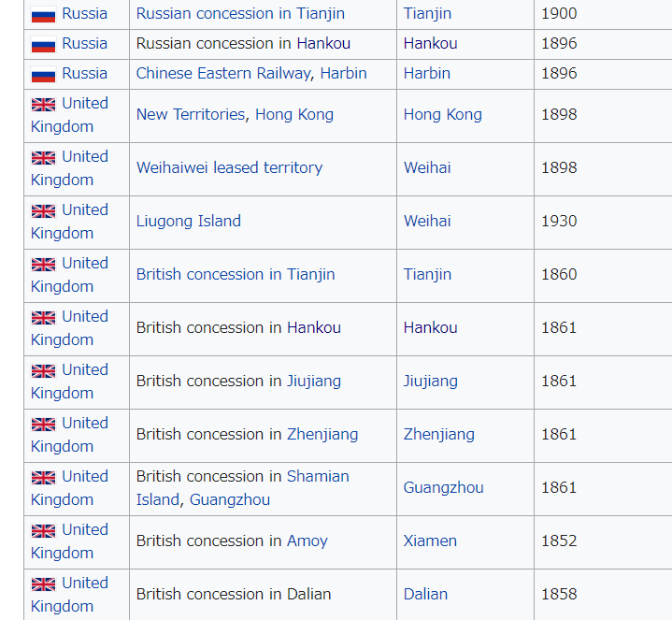Click the Hong Kong location link

click(x=443, y=115)
